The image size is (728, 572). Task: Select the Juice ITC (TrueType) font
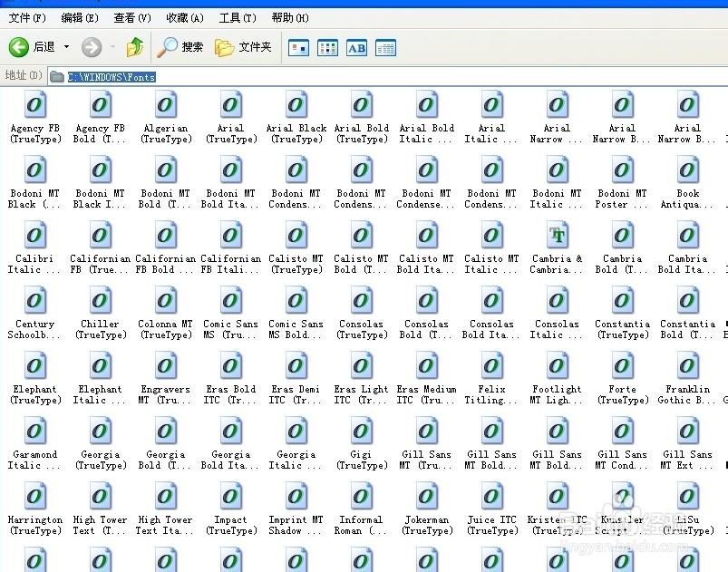(491, 509)
